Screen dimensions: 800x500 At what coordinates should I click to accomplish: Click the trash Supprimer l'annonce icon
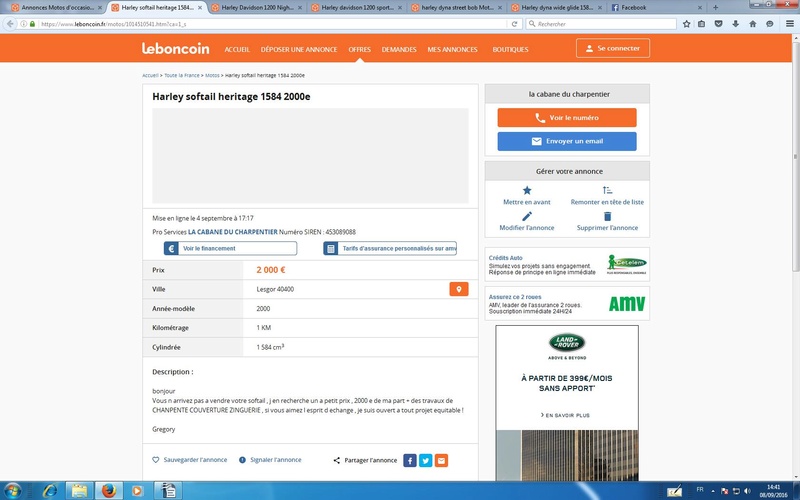tap(607, 216)
